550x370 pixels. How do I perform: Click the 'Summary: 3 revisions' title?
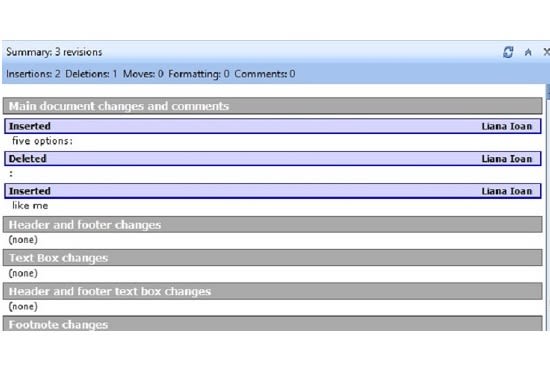(x=54, y=52)
